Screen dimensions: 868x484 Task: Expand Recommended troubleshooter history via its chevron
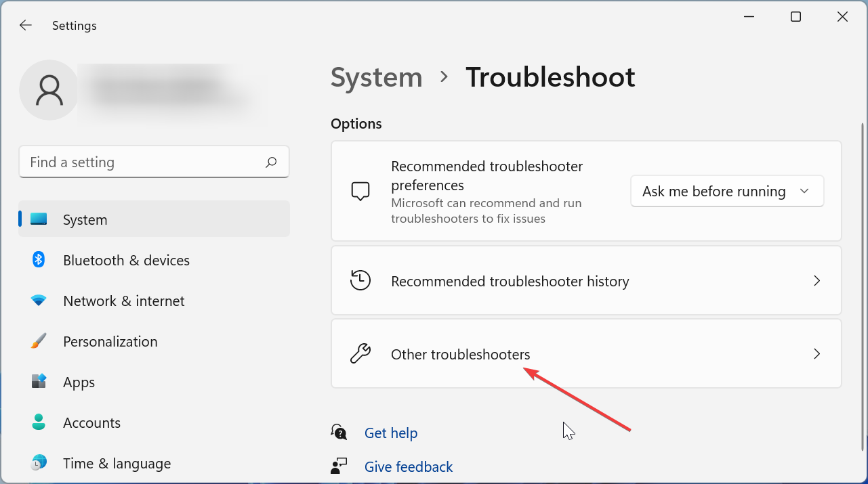click(817, 280)
